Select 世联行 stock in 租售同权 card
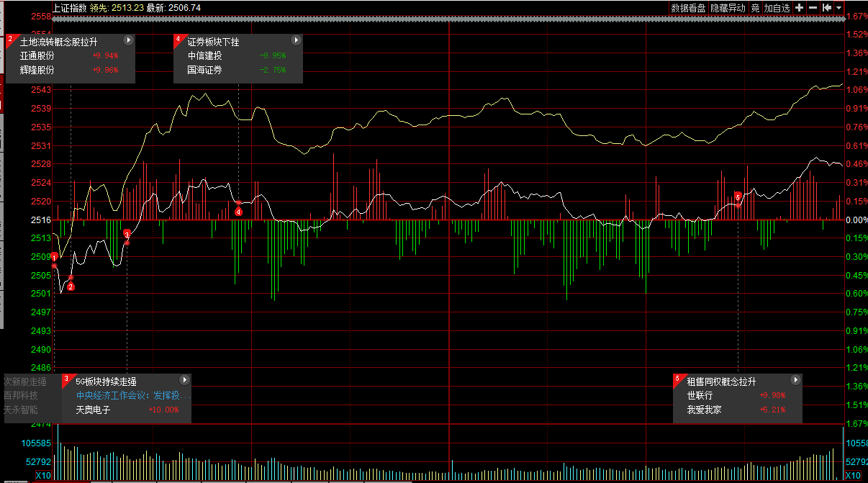The height and width of the screenshot is (483, 868). tap(700, 395)
